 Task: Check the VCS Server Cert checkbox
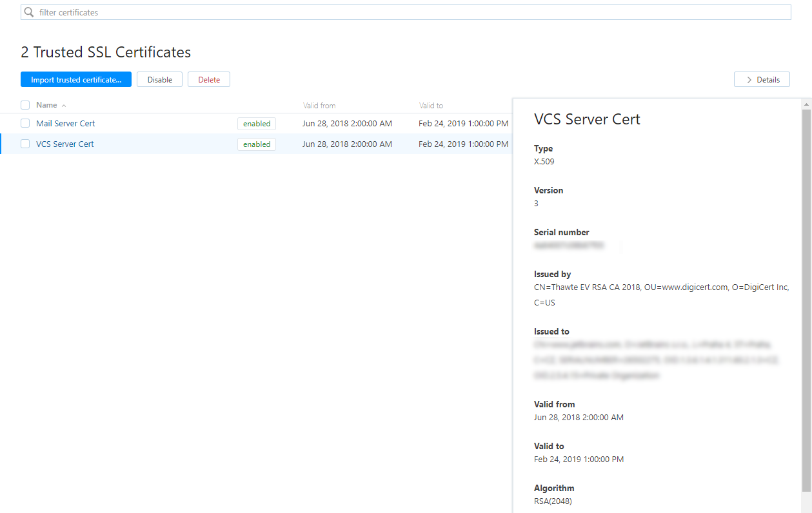click(x=25, y=144)
